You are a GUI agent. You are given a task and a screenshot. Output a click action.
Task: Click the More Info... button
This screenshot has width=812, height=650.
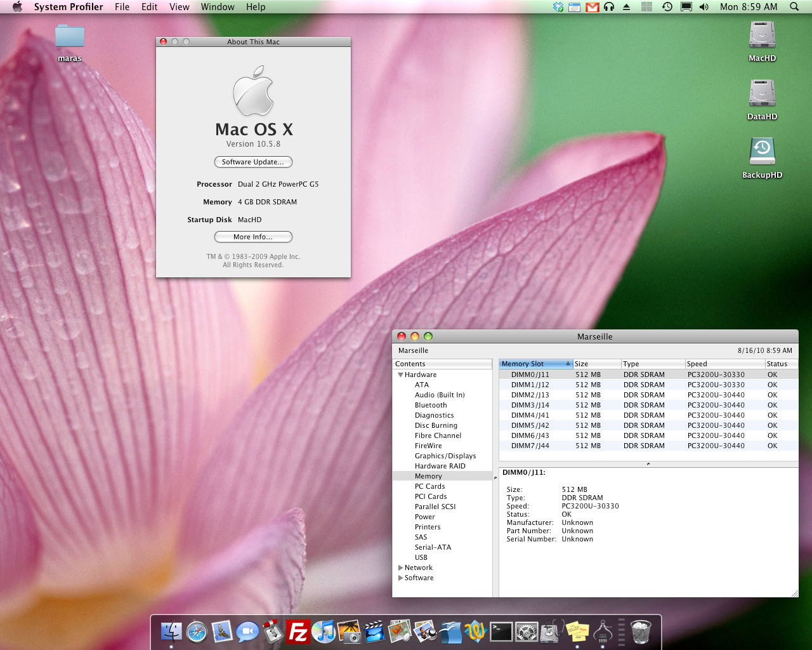[253, 237]
